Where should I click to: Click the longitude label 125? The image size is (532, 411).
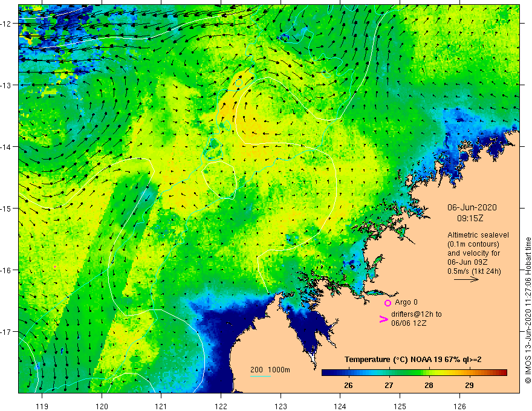click(400, 406)
